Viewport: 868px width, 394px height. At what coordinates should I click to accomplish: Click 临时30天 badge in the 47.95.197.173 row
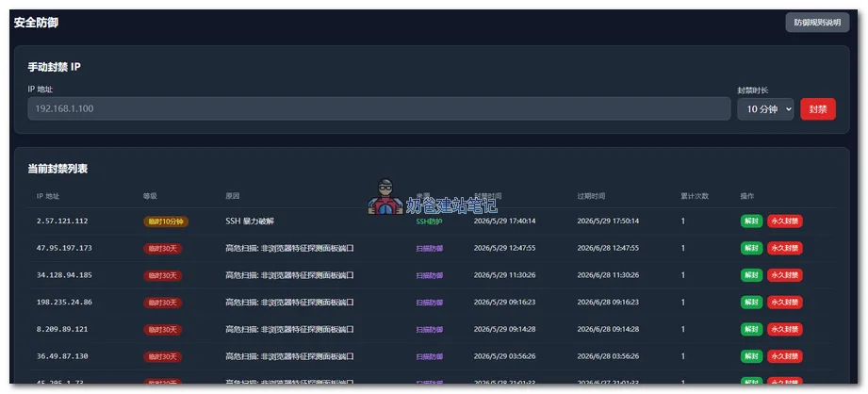tap(163, 249)
